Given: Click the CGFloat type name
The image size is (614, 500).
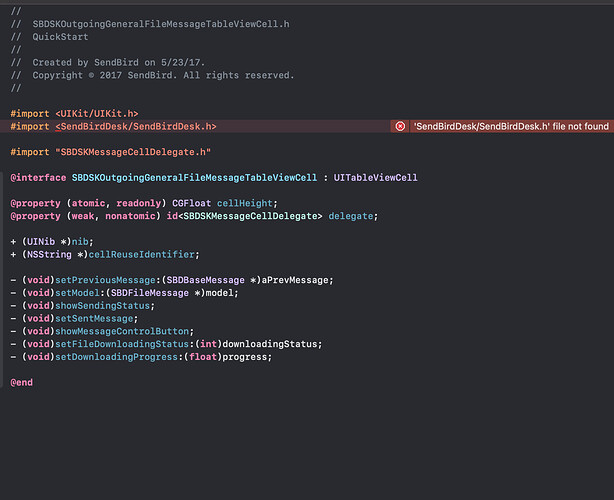Looking at the screenshot, I should [x=191, y=204].
